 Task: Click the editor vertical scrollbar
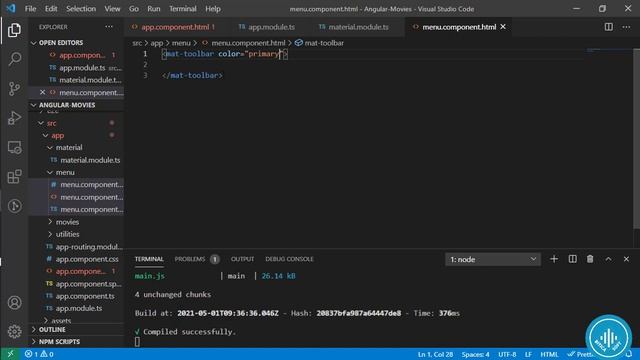[636, 139]
